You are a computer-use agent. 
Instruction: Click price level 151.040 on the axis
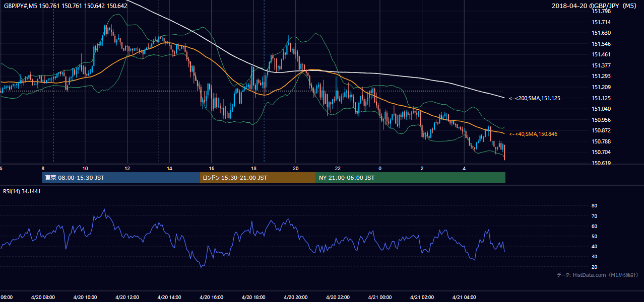pos(601,109)
